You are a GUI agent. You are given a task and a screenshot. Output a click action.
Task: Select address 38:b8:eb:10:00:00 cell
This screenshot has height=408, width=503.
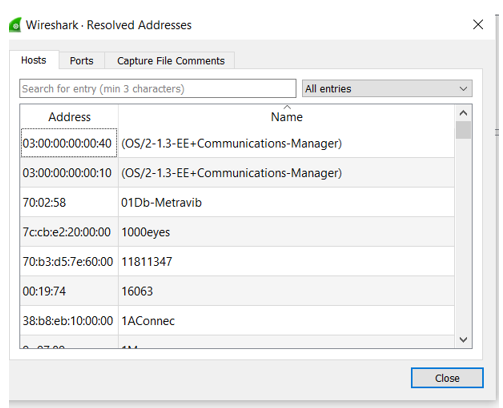click(69, 321)
